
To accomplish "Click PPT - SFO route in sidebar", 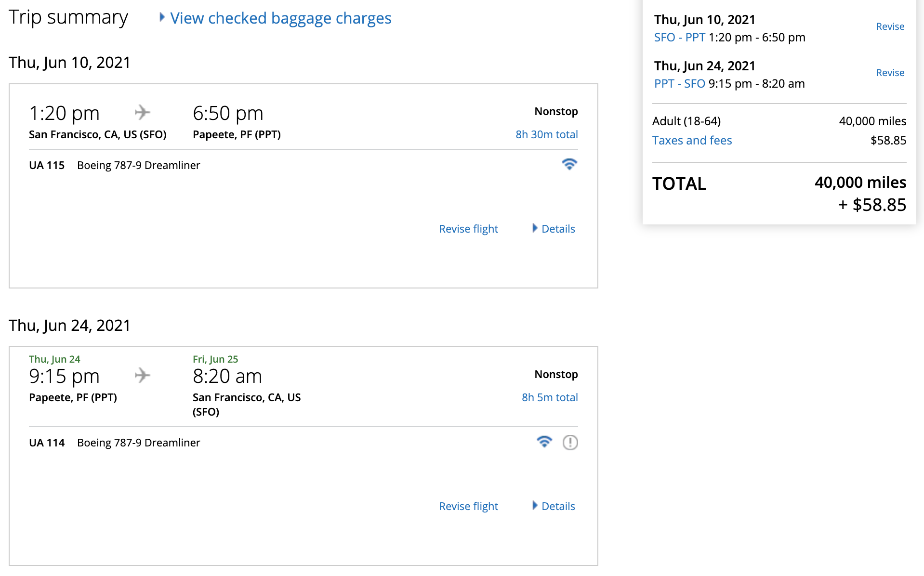I will [679, 84].
